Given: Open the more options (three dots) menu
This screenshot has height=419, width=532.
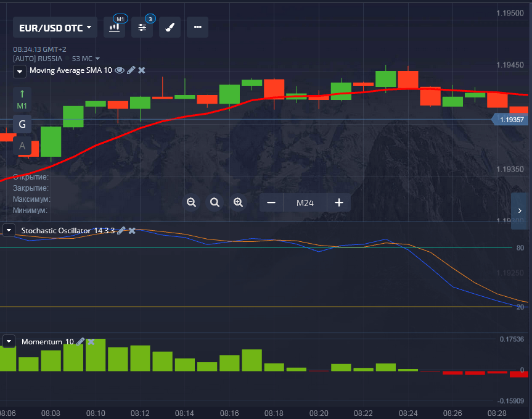Looking at the screenshot, I should click(197, 28).
